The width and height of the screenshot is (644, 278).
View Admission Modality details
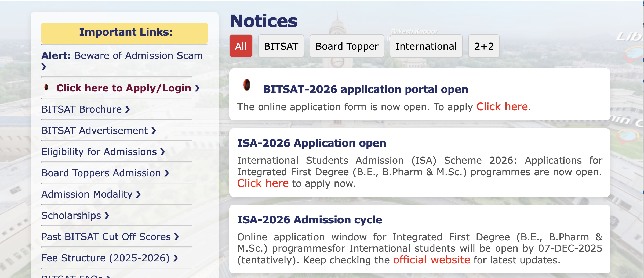click(86, 194)
